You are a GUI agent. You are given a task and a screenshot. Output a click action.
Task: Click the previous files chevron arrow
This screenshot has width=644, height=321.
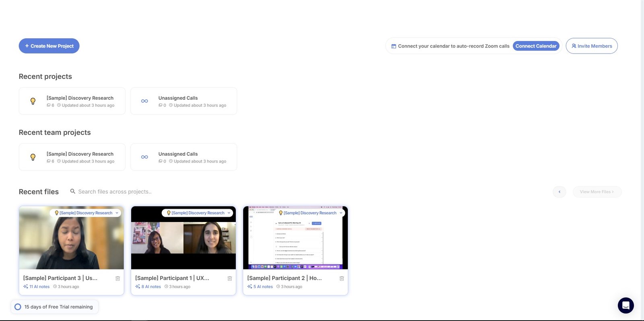[559, 192]
